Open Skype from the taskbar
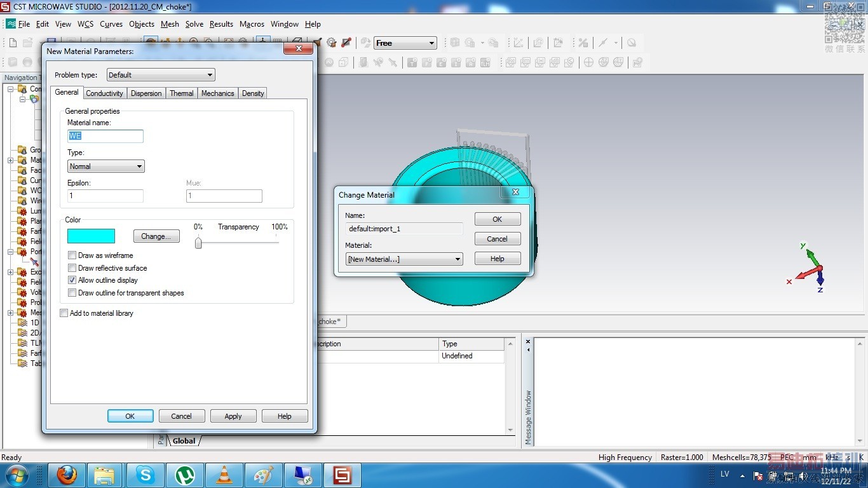868x488 pixels. pyautogui.click(x=146, y=475)
